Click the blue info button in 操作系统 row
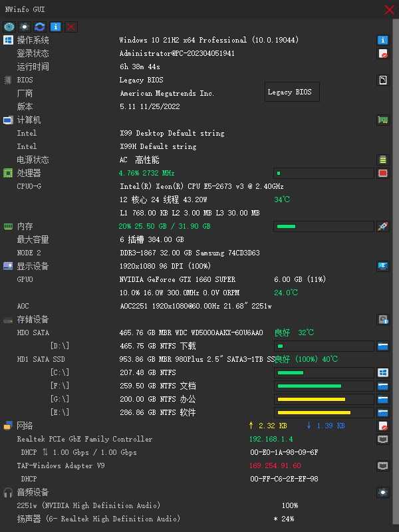The width and height of the screenshot is (399, 532). (382, 40)
